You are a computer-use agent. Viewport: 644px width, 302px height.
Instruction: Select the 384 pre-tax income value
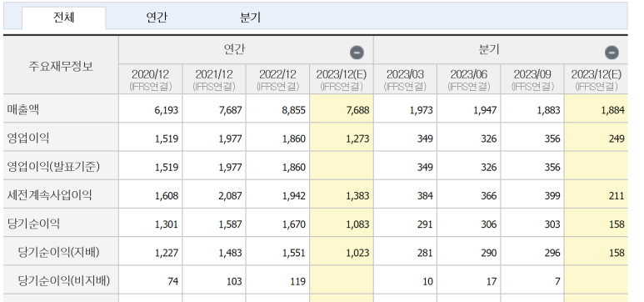(x=426, y=196)
